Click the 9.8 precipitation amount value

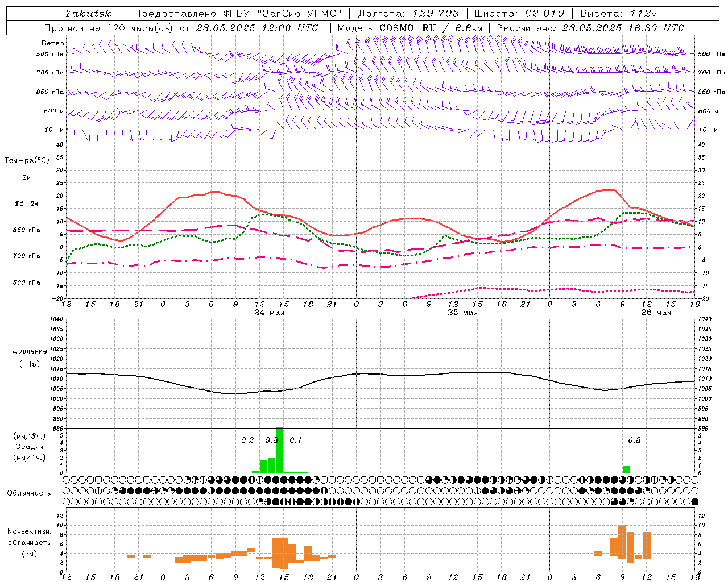272,440
